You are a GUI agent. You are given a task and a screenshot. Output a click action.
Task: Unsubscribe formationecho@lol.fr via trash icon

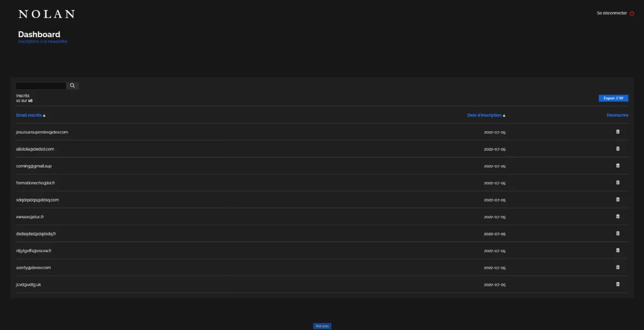[618, 182]
